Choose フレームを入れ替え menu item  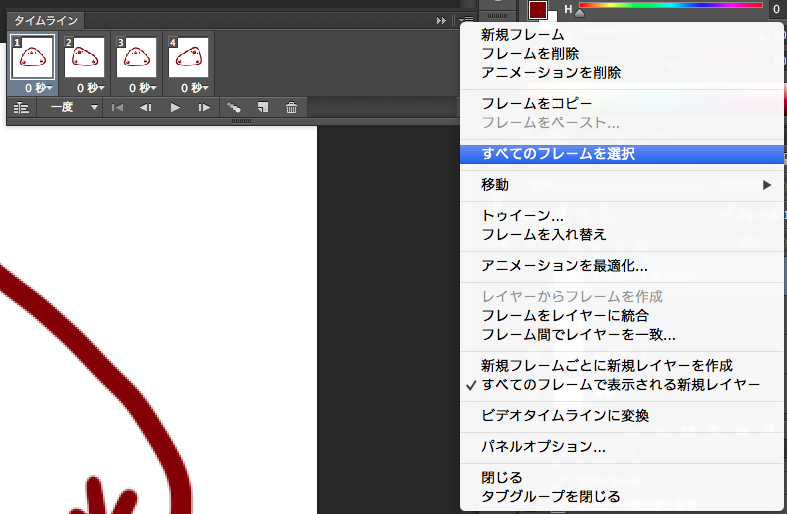[x=622, y=234]
